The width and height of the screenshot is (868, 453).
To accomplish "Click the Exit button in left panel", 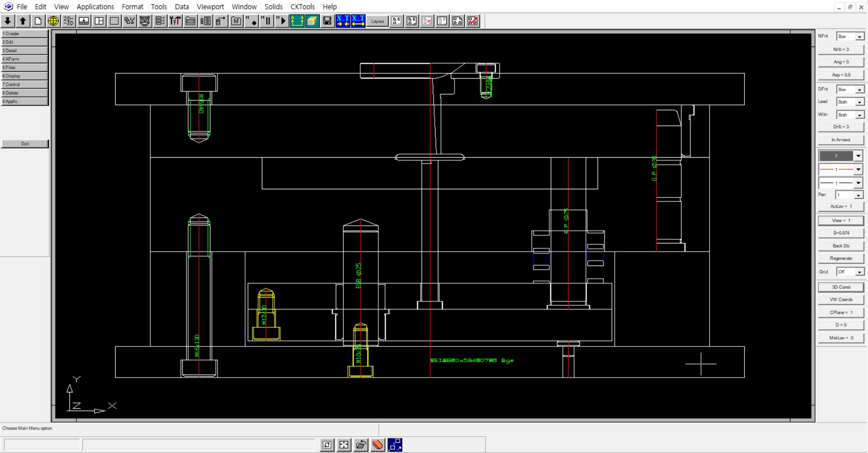I will [25, 144].
